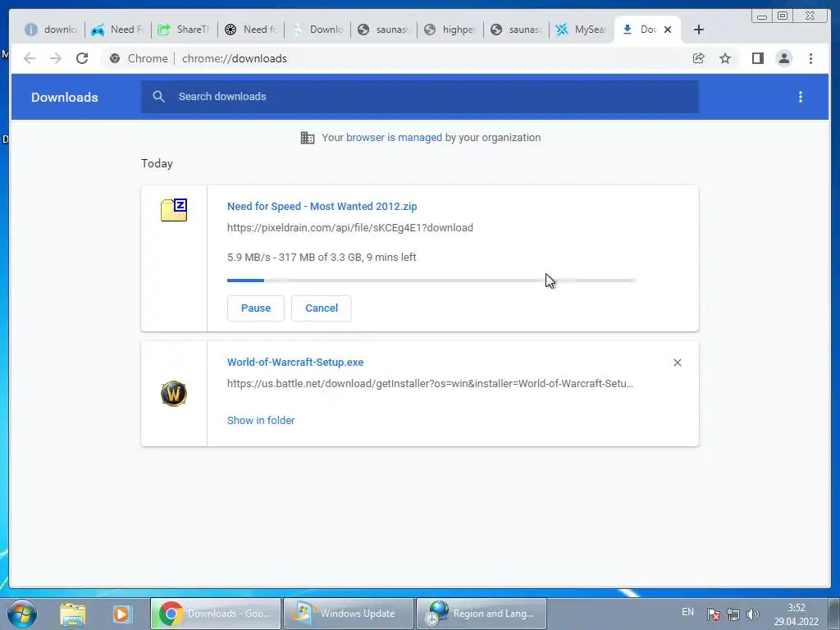
Task: Bookmark this page with the star icon
Action: [725, 58]
